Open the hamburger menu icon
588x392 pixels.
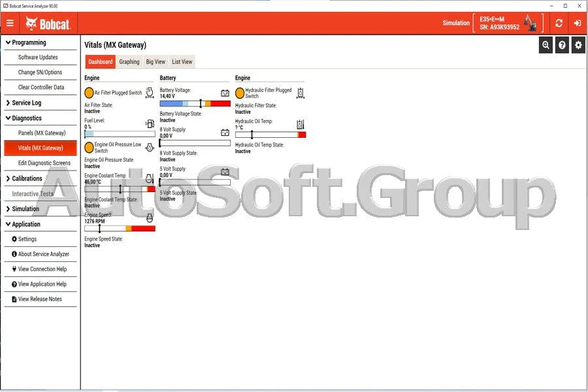[x=10, y=24]
